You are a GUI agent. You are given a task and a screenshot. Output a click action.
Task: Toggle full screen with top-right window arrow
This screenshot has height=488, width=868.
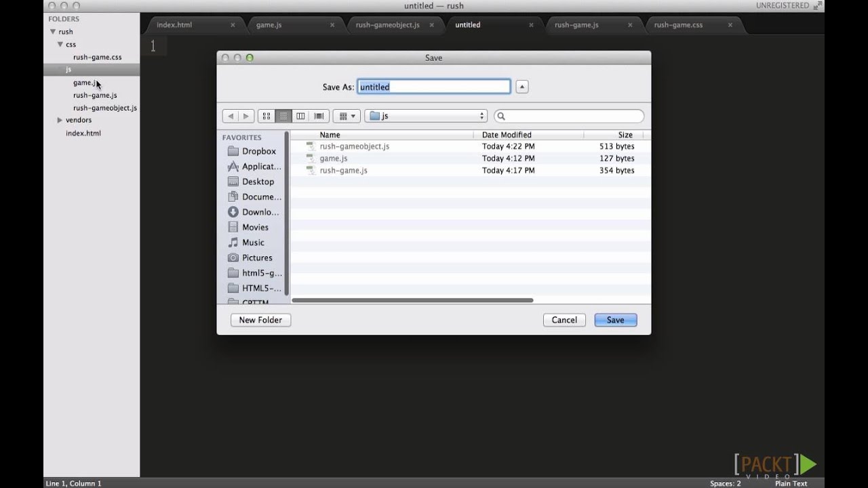pyautogui.click(x=818, y=5)
